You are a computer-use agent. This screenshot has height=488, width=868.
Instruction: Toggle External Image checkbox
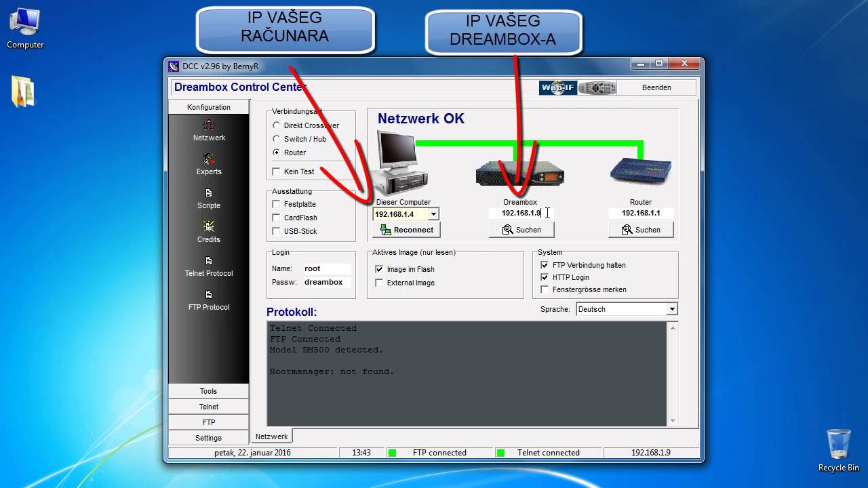pyautogui.click(x=379, y=283)
